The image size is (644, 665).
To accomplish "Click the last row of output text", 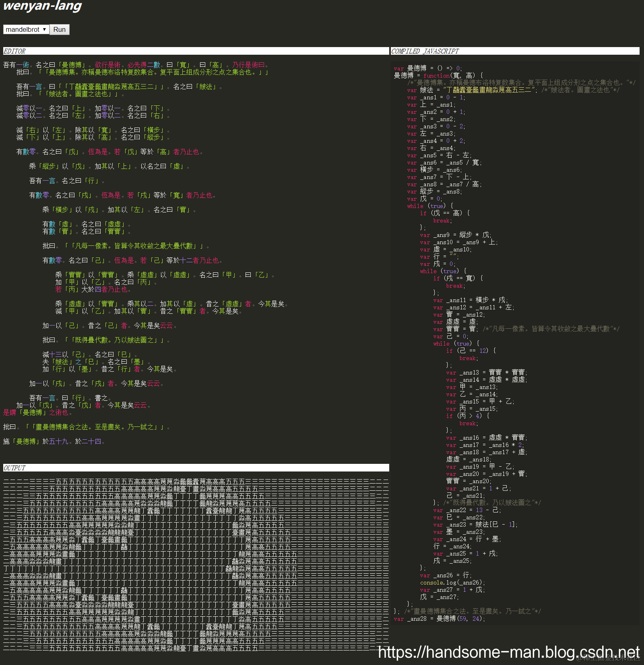I will (196, 648).
